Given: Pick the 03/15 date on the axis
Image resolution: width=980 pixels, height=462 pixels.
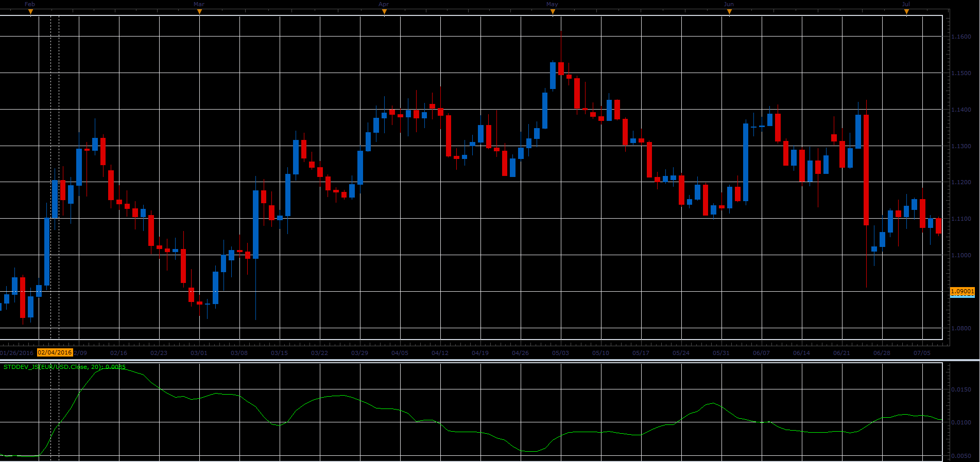Looking at the screenshot, I should point(279,353).
